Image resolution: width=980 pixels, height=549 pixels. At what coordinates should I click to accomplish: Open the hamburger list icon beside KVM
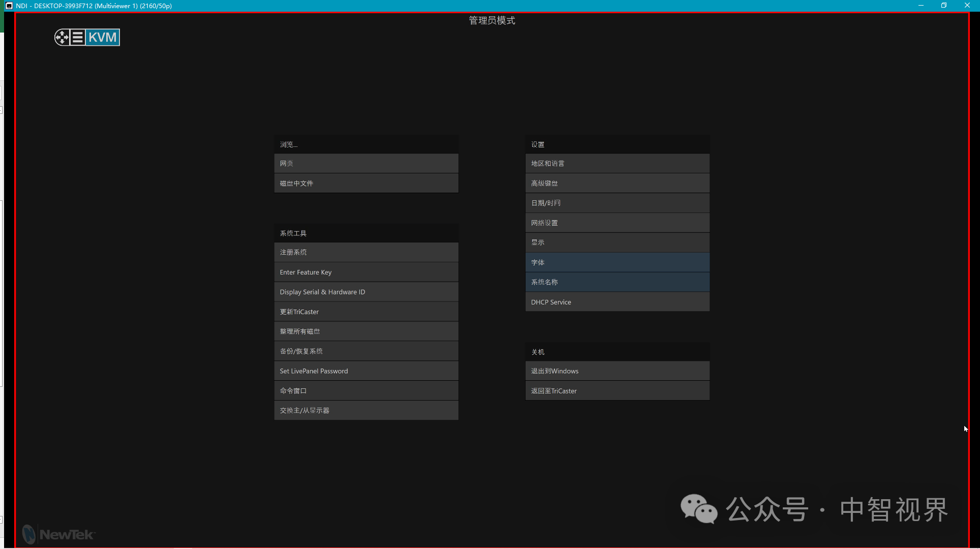77,37
